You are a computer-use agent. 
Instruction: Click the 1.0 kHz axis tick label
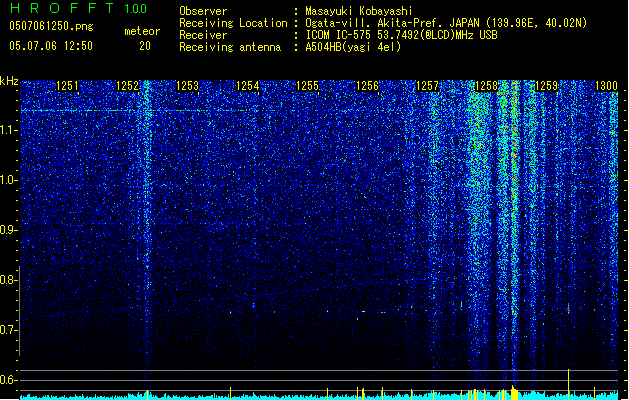[8, 180]
